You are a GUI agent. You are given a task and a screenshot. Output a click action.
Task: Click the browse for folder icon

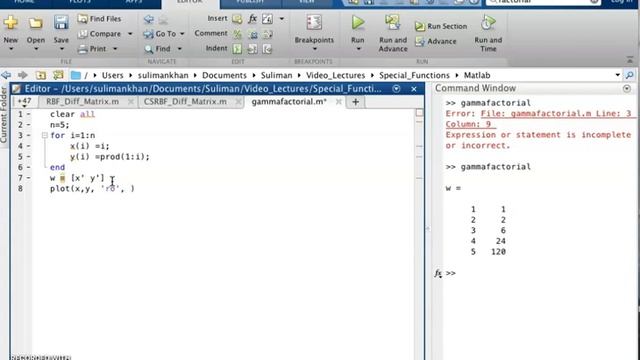(58, 75)
